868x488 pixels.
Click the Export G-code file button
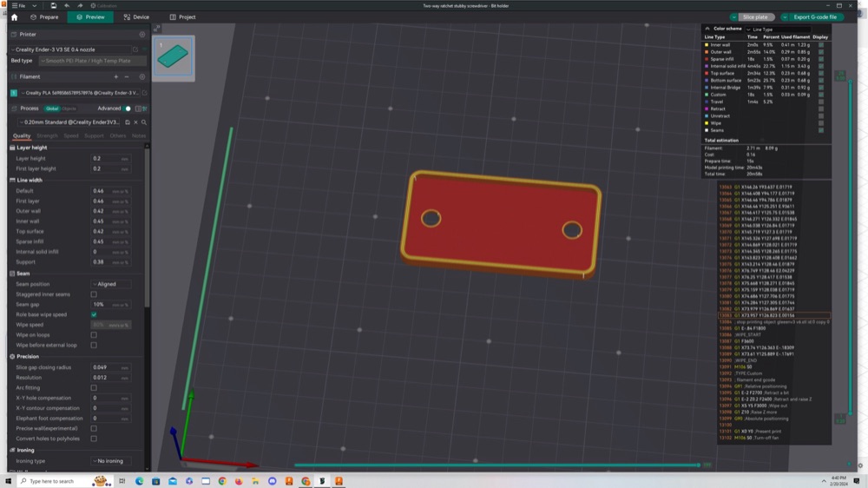pos(814,17)
